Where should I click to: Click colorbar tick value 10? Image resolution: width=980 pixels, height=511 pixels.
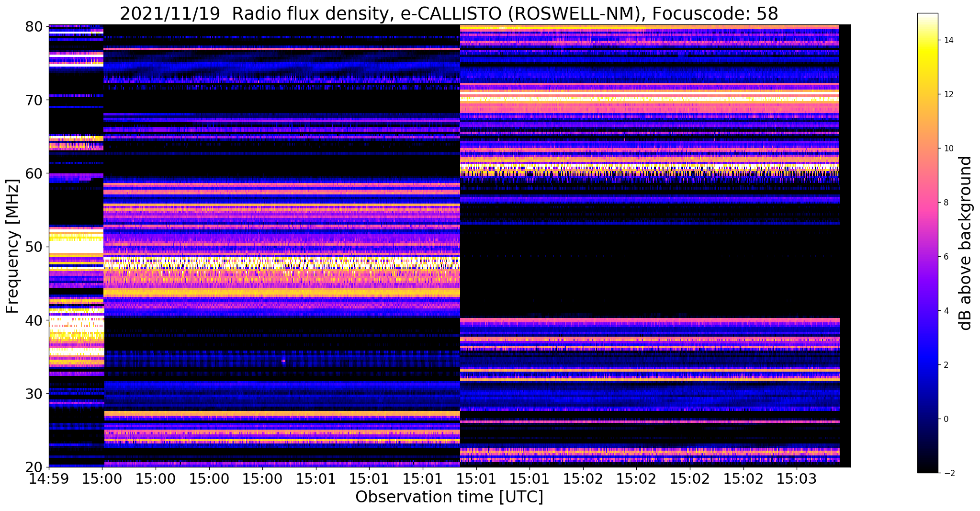click(x=948, y=148)
